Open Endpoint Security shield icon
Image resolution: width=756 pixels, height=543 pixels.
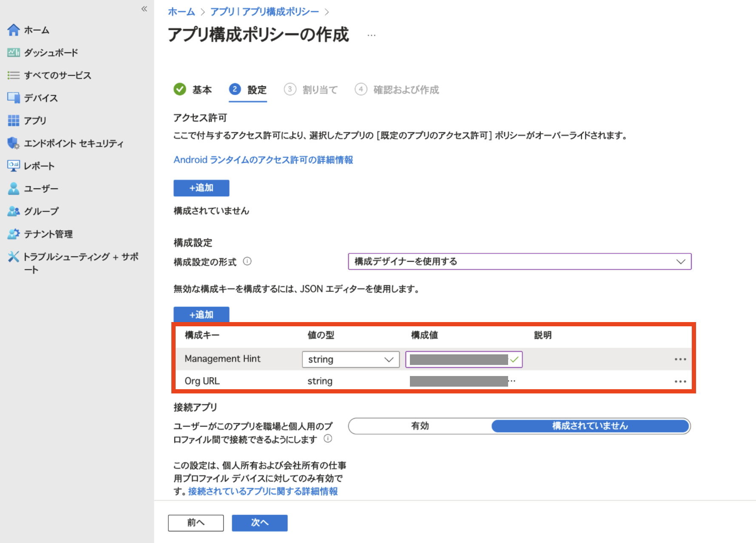tap(13, 143)
